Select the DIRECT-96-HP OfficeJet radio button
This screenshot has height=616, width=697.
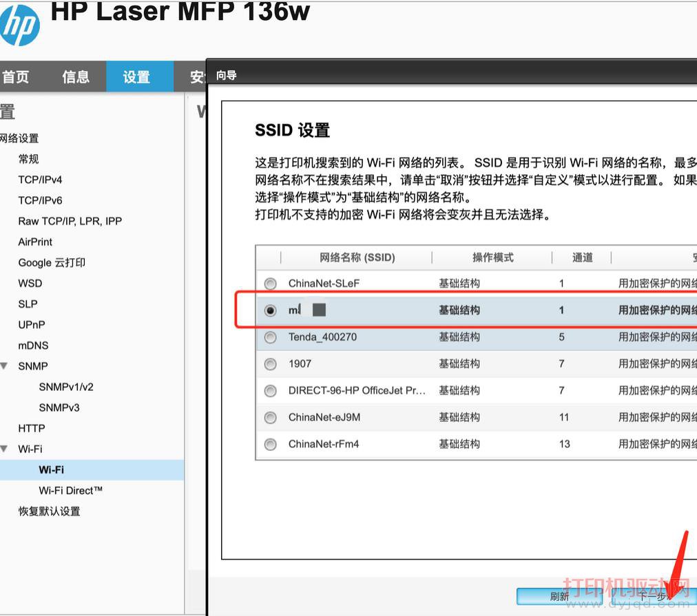point(270,391)
